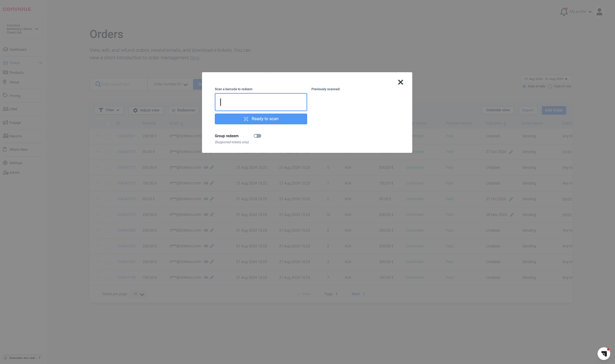Open the Reports sidebar item
Viewport: 615px width, 364px height.
tap(15, 136)
